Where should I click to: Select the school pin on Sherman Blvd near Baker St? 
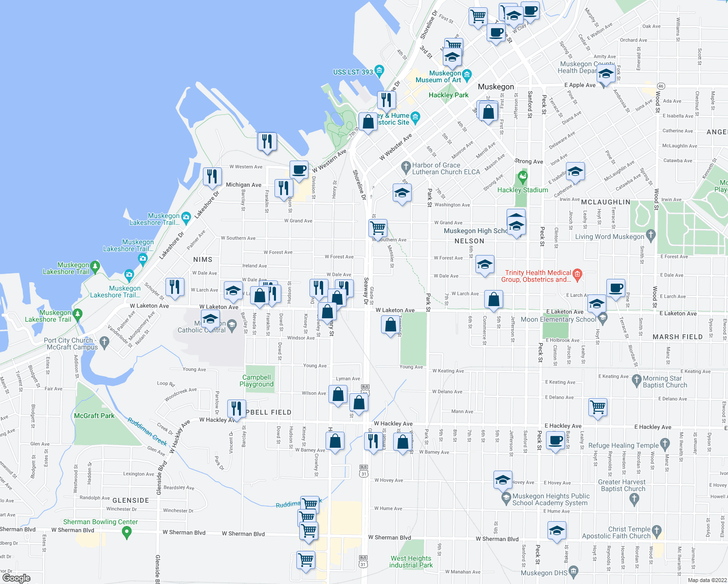point(557,532)
